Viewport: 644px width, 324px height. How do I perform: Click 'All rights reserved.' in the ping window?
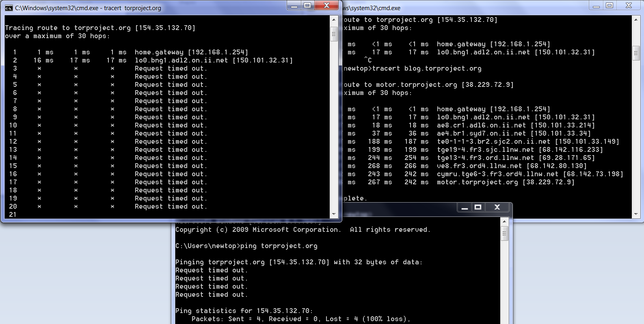tap(390, 229)
